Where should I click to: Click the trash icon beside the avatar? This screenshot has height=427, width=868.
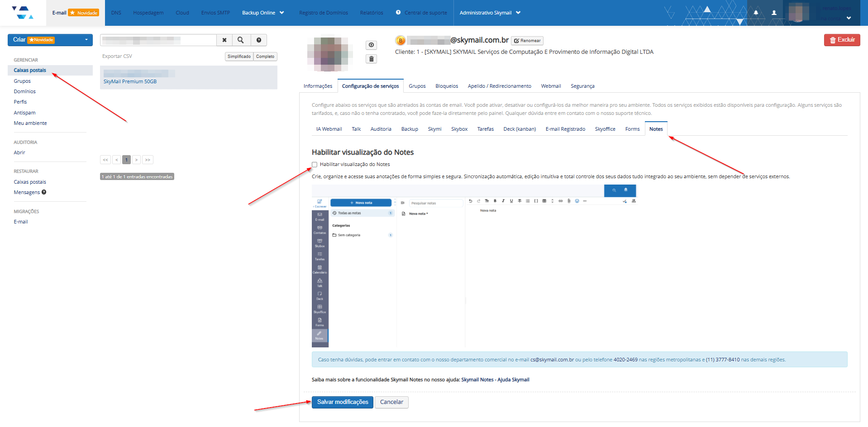click(x=371, y=59)
